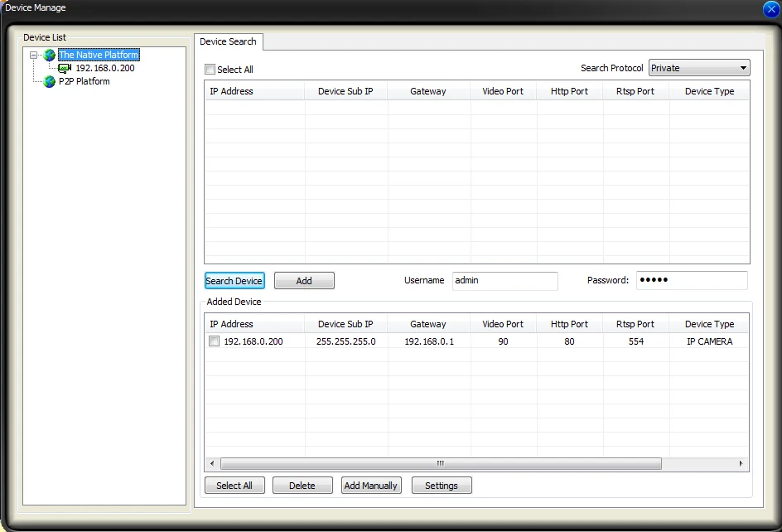
Task: Click IP Address header in Added Device table
Action: coord(254,324)
